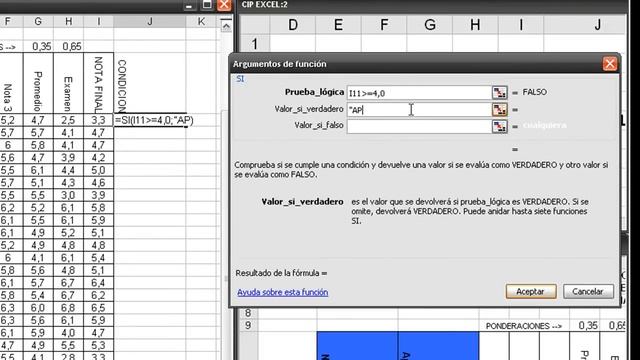The height and width of the screenshot is (360, 640).
Task: Click in the Valor_si_falso input field
Action: tap(419, 126)
